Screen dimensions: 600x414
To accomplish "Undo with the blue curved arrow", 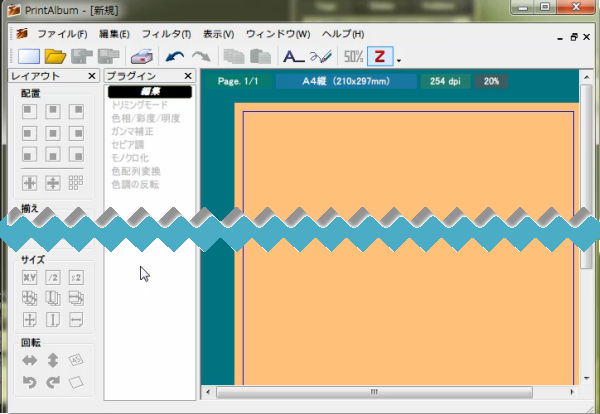I will tap(176, 57).
